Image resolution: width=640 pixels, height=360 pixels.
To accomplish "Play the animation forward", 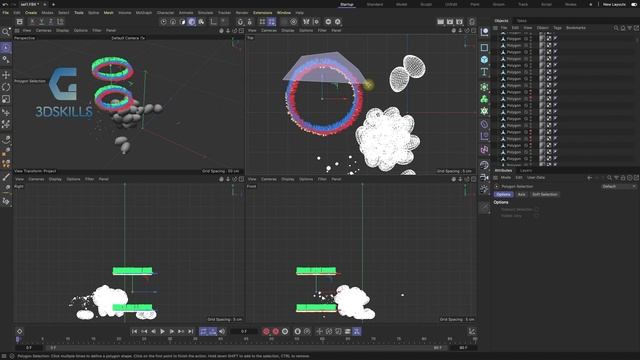I will pos(162,331).
